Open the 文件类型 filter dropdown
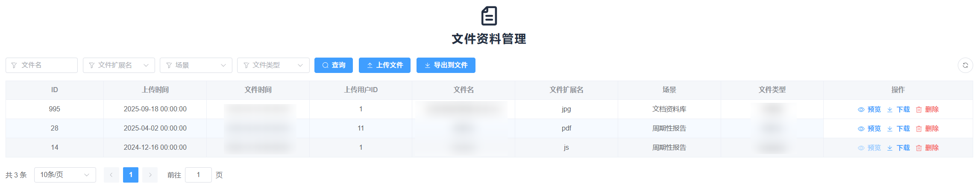Image resolution: width=980 pixels, height=186 pixels. tap(273, 65)
